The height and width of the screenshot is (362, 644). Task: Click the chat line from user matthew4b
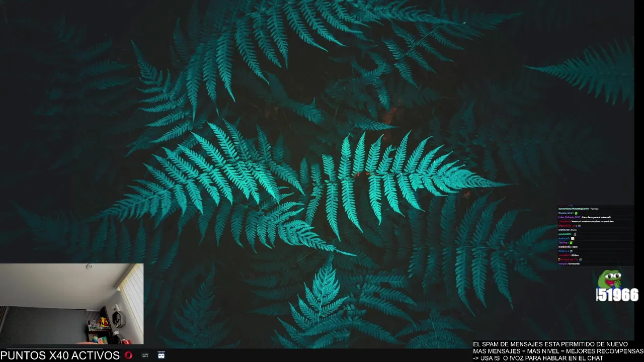(568, 247)
